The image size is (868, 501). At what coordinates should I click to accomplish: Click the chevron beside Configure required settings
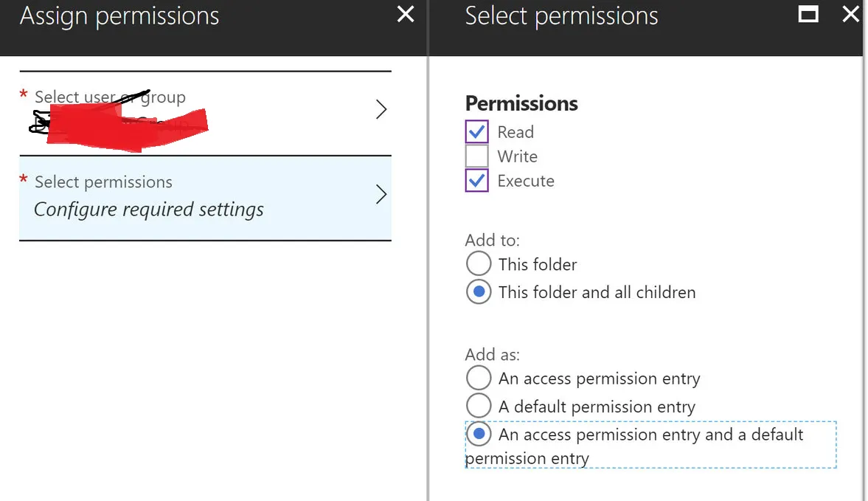click(381, 195)
